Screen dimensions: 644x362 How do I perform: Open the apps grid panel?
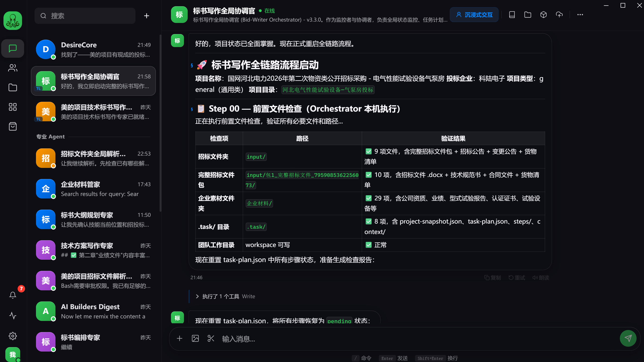12,107
